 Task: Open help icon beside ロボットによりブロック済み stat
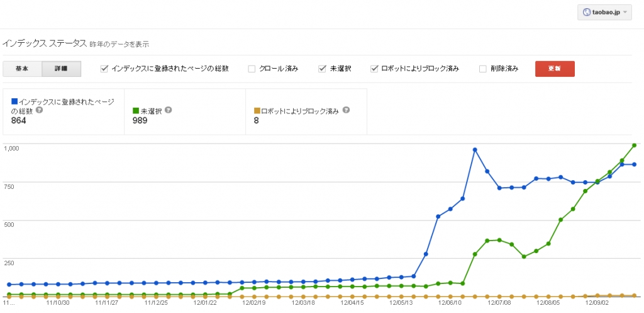pyautogui.click(x=346, y=110)
